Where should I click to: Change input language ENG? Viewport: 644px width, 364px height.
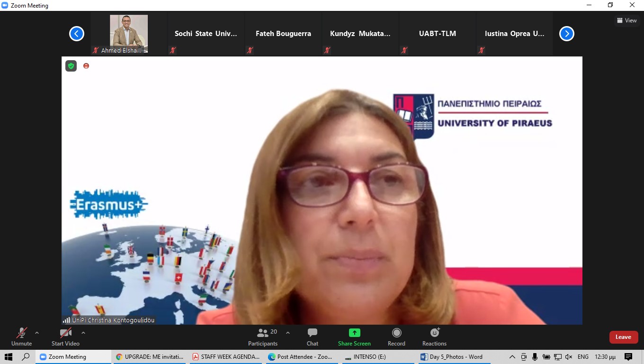[x=583, y=357]
